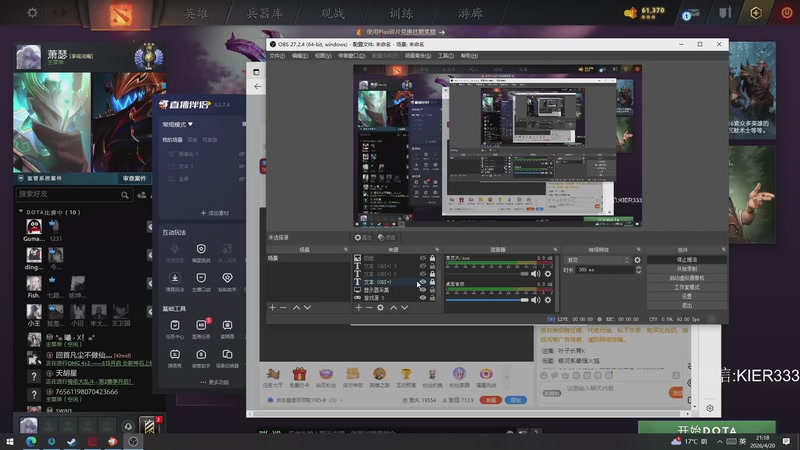Mute the mic/Aux channel speaker
The width and height of the screenshot is (800, 450).
click(x=535, y=274)
